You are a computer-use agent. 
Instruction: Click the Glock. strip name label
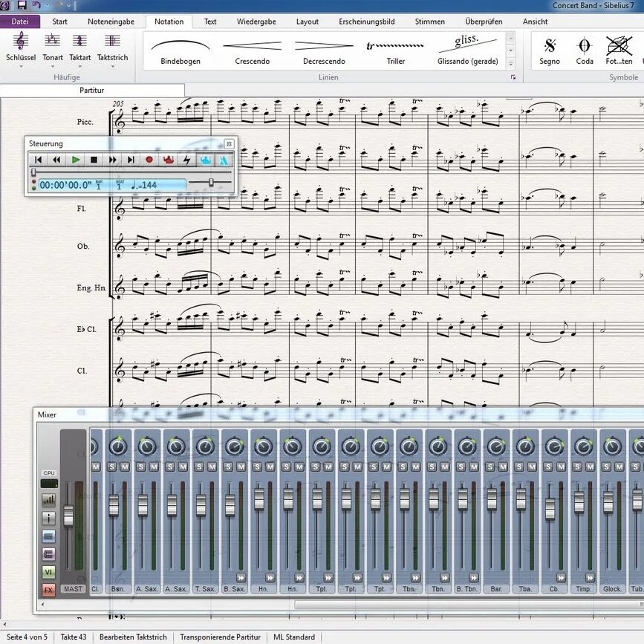click(612, 588)
